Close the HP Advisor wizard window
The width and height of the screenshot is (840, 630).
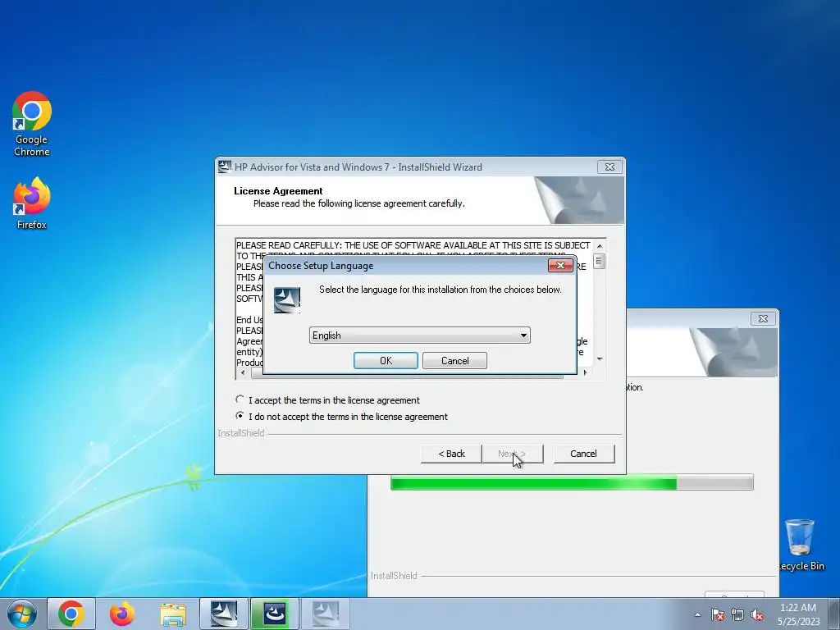pyautogui.click(x=609, y=167)
